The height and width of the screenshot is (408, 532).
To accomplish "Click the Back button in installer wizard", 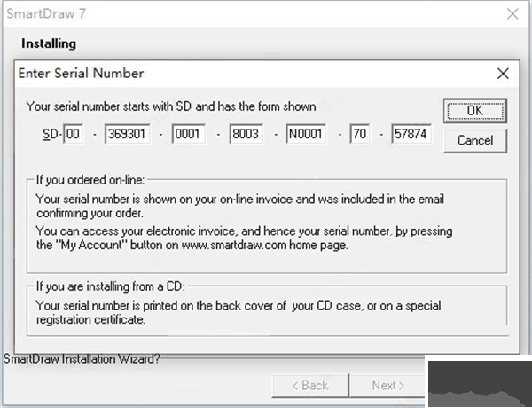I will [310, 386].
